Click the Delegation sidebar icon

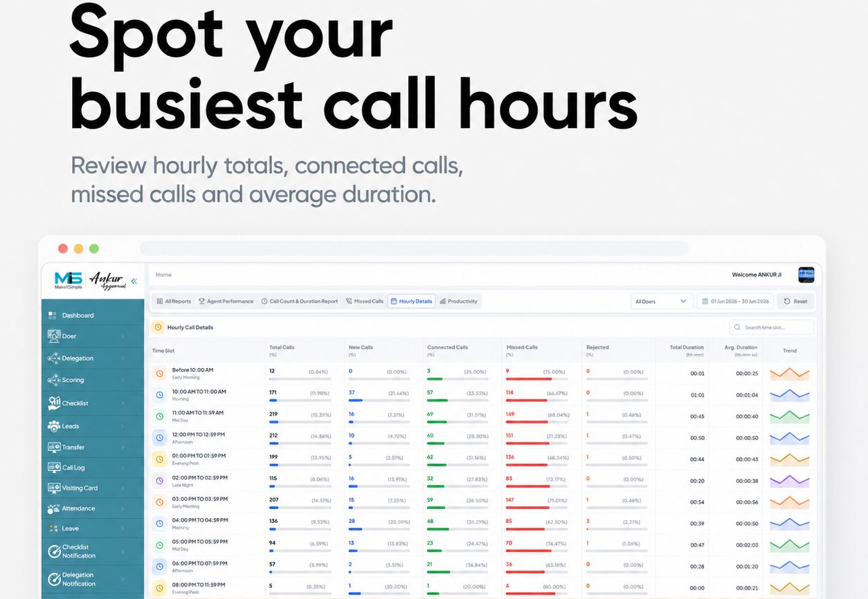pos(53,358)
